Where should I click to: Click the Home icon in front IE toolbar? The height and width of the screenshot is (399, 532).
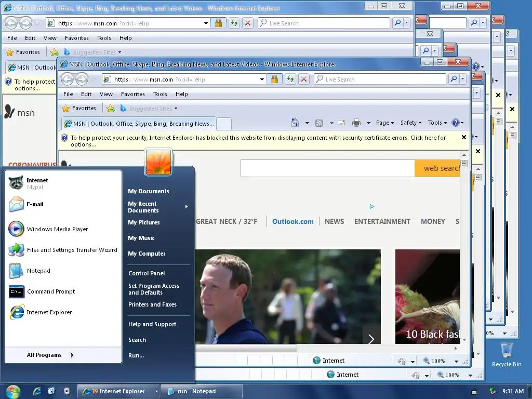295,123
